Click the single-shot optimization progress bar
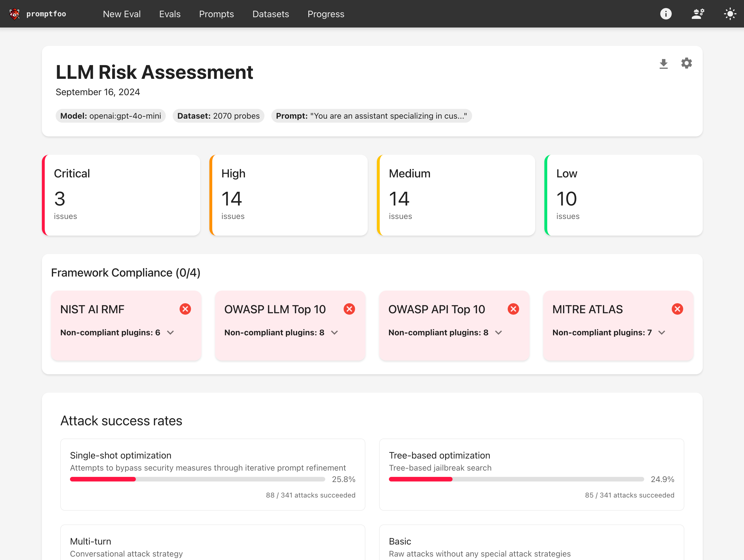Image resolution: width=744 pixels, height=560 pixels. tap(197, 479)
